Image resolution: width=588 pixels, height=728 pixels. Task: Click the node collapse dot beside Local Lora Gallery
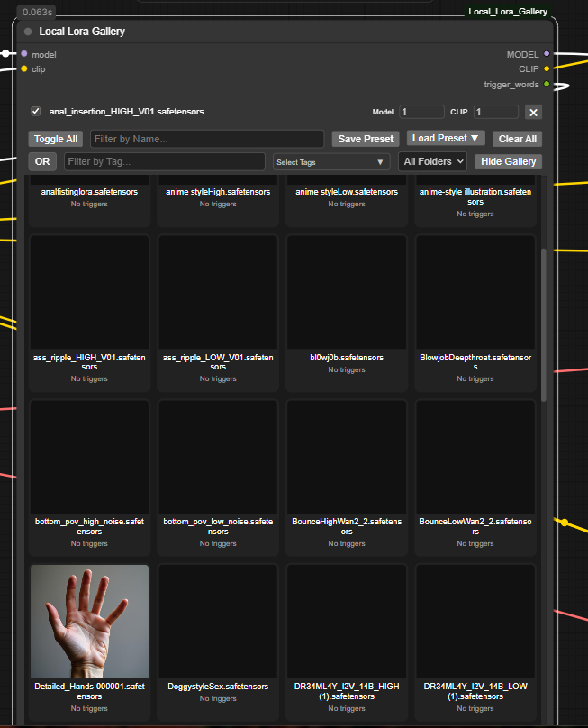click(28, 32)
